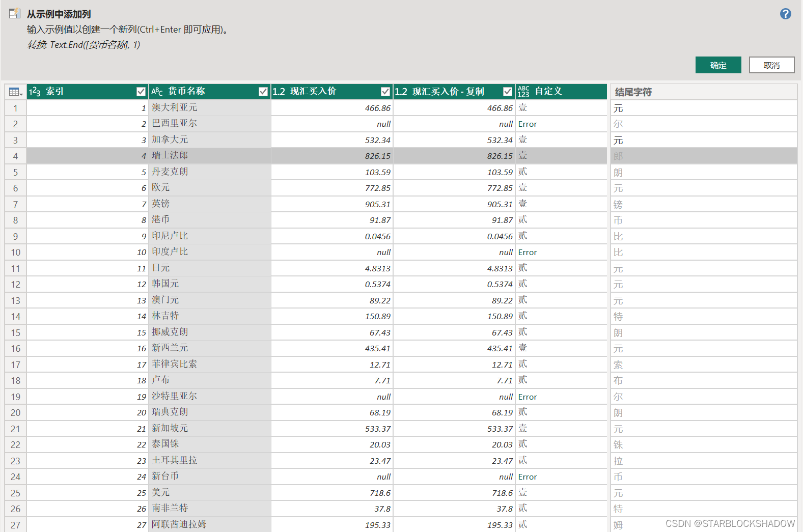Select the suggested 郎 cell in row 4

(x=704, y=156)
